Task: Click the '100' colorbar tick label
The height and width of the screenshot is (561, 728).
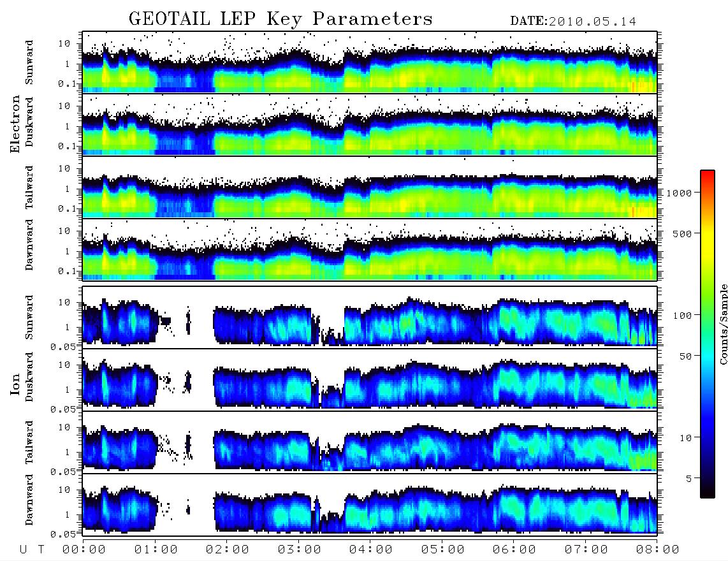Action: pos(682,316)
